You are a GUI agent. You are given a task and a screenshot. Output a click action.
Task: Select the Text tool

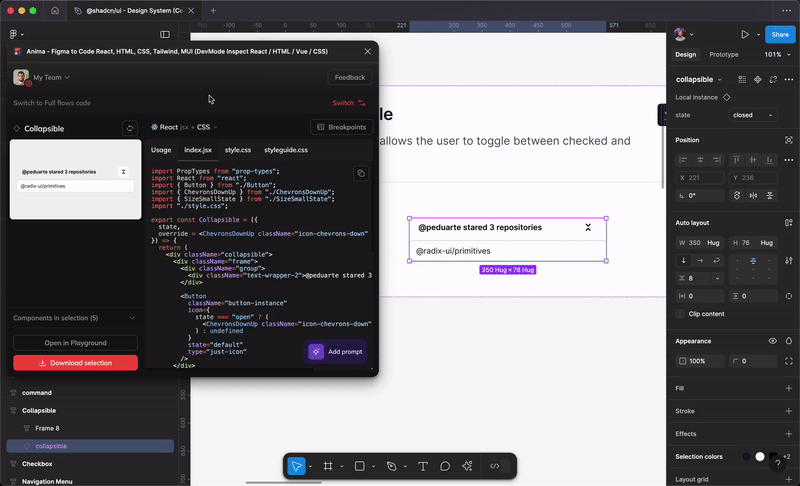pyautogui.click(x=422, y=466)
